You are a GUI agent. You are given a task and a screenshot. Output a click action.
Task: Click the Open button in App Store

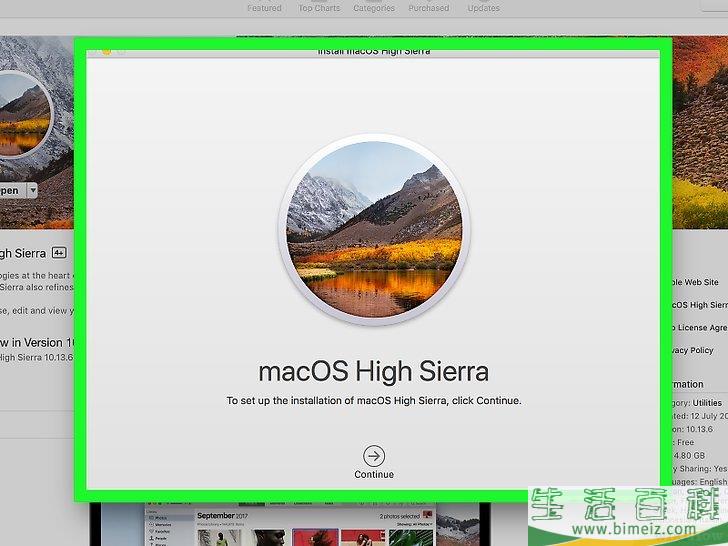[13, 190]
